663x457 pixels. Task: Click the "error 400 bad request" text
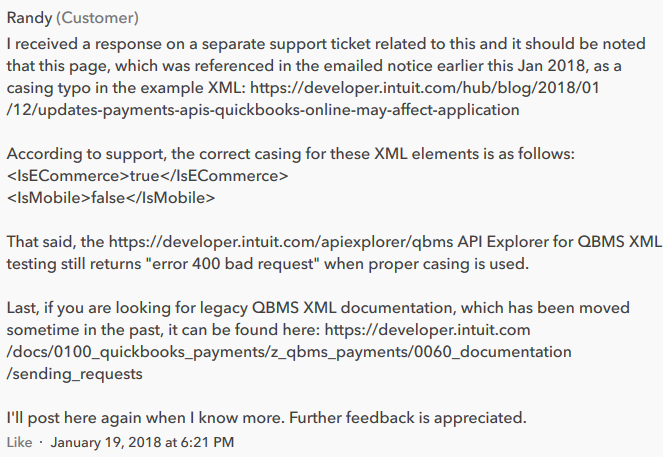point(233,264)
